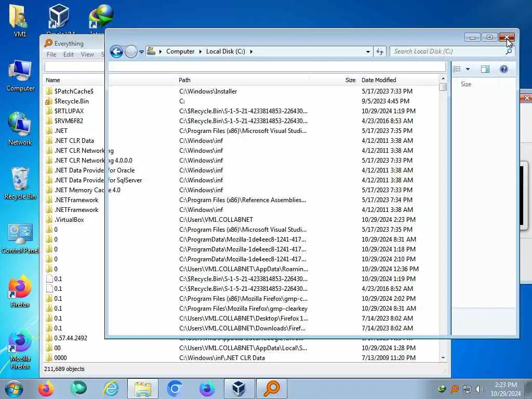The height and width of the screenshot is (399, 532).
Task: Click the Internet Explorer taskbar icon
Action: click(111, 389)
